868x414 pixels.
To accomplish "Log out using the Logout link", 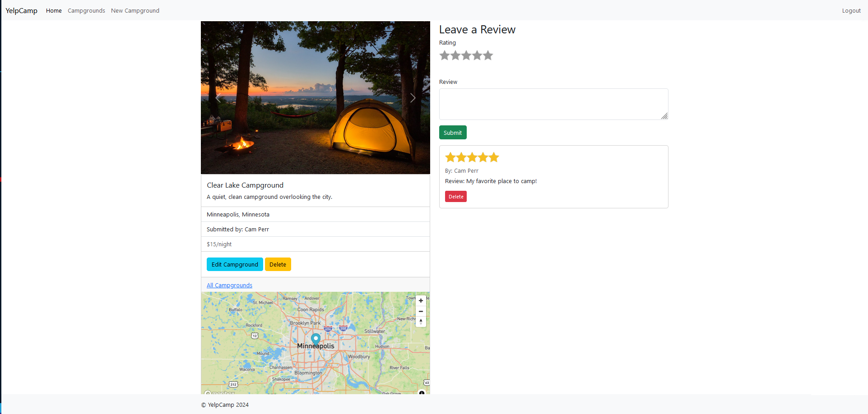I will (x=851, y=11).
